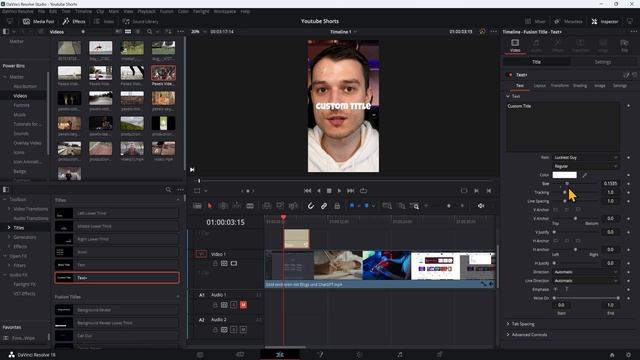Screen dimensions: 640x360
Task: Select the Selection Mode arrow tool
Action: (x=210, y=206)
